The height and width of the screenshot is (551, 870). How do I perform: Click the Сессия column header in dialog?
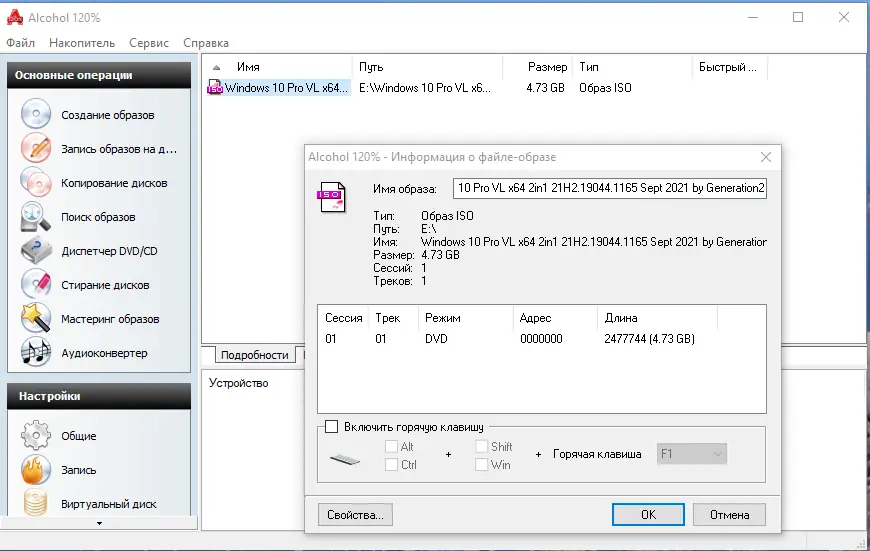(x=343, y=318)
